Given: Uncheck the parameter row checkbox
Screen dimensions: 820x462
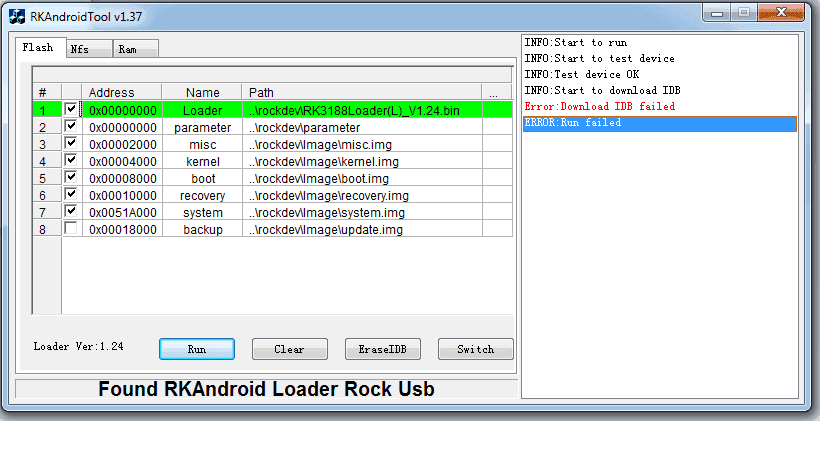Looking at the screenshot, I should pos(71,126).
